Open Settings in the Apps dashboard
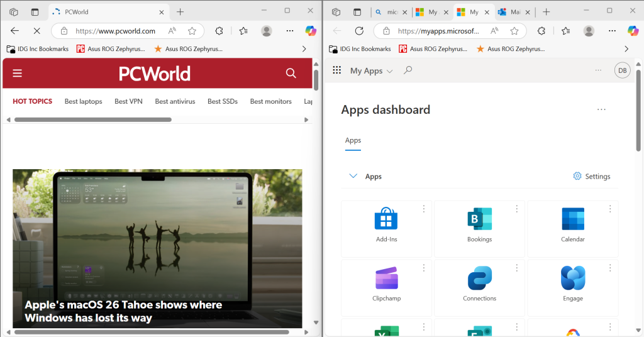The image size is (644, 337). [x=591, y=177]
